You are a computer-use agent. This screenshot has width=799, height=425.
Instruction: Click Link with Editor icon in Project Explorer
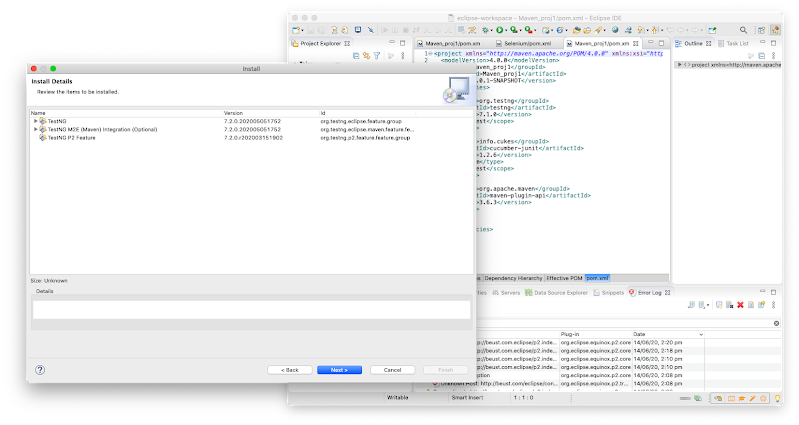[x=366, y=56]
